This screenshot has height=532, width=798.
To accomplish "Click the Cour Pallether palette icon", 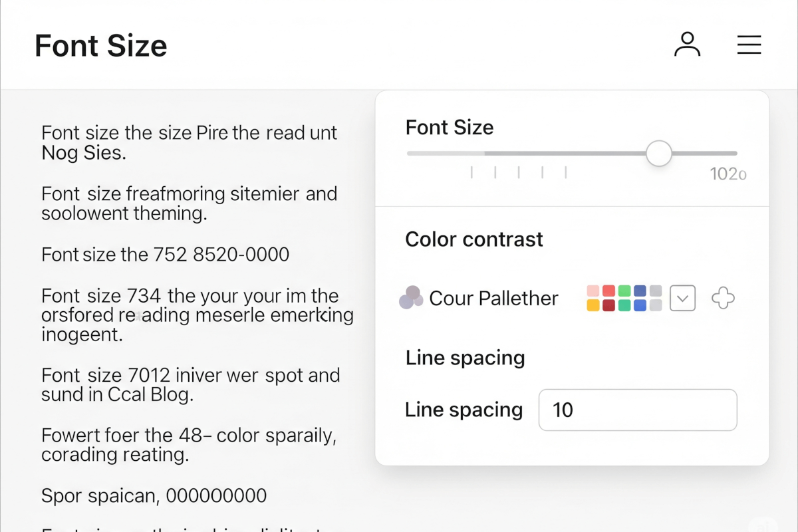I will 412,298.
